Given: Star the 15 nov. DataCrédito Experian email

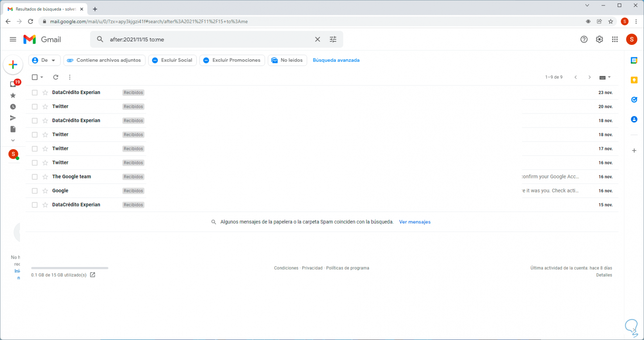Looking at the screenshot, I should (45, 205).
